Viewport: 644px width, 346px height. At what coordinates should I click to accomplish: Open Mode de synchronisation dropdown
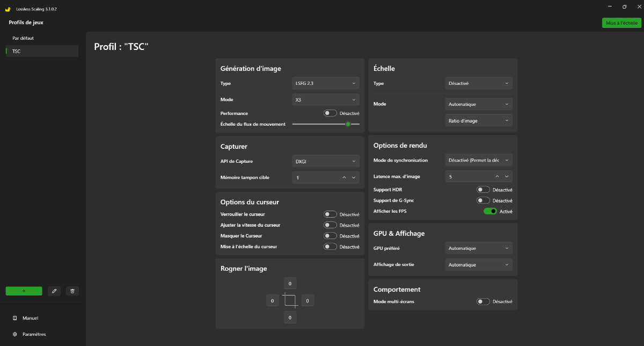479,160
